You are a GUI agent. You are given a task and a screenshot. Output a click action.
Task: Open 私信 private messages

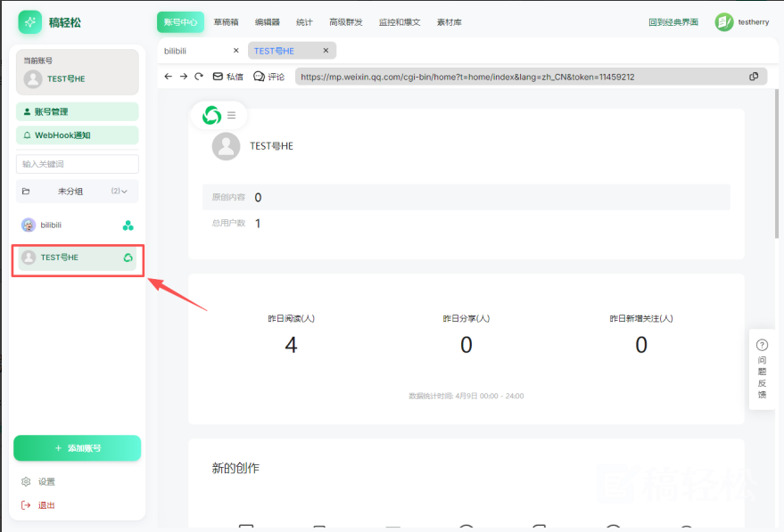click(228, 77)
